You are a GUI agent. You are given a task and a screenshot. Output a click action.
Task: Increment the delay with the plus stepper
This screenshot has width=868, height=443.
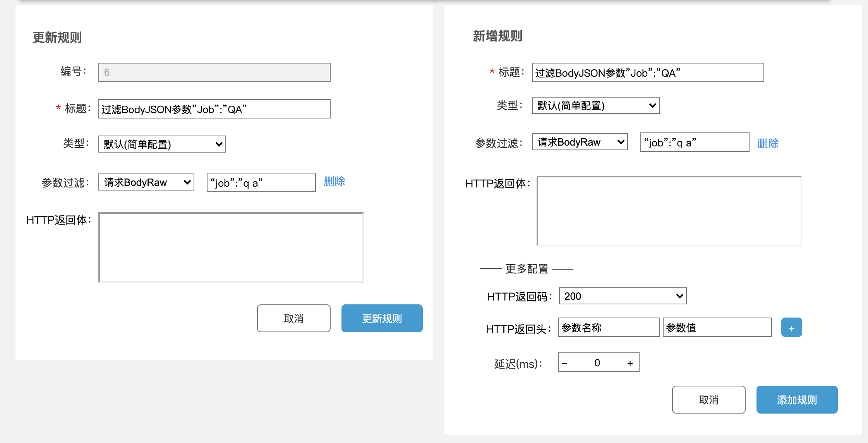(630, 363)
